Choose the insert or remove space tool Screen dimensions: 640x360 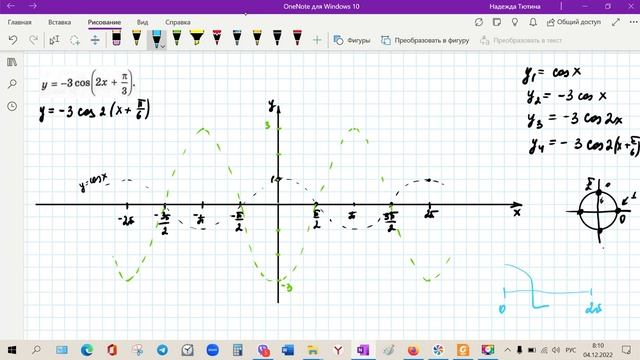coord(95,40)
